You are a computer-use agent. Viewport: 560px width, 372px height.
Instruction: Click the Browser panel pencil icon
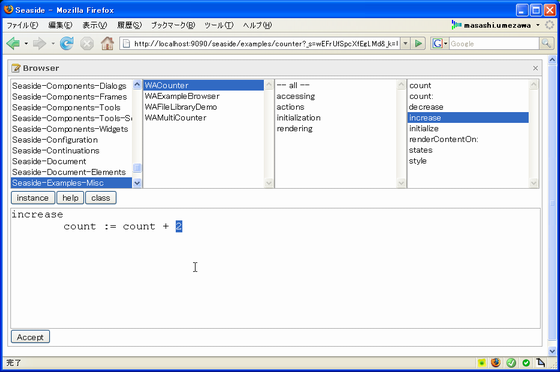16,68
